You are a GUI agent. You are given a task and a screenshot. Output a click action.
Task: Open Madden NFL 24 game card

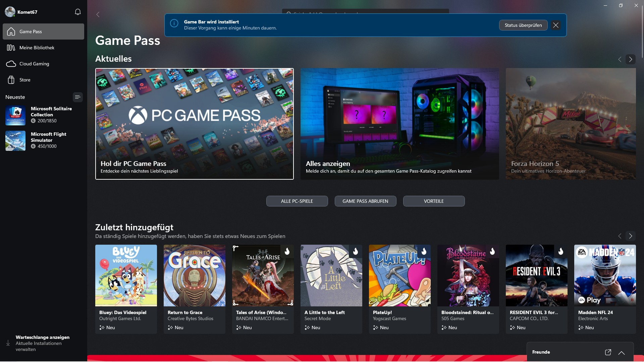pos(605,289)
